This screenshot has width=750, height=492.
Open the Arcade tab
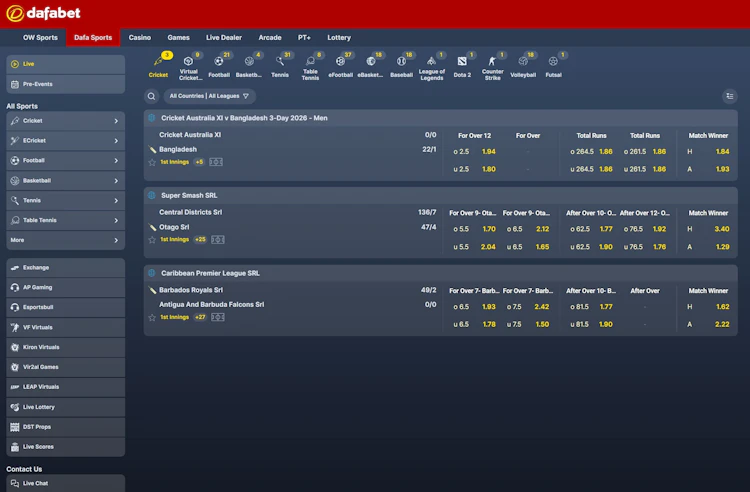(270, 37)
